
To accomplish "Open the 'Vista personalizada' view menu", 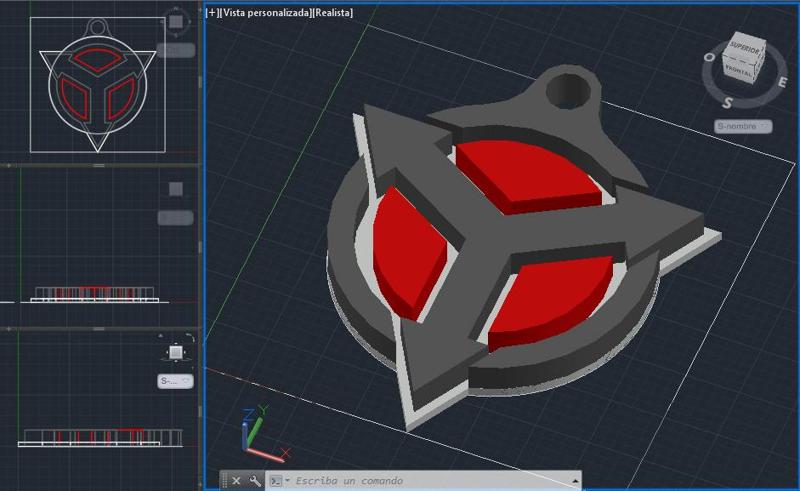I will coord(266,13).
